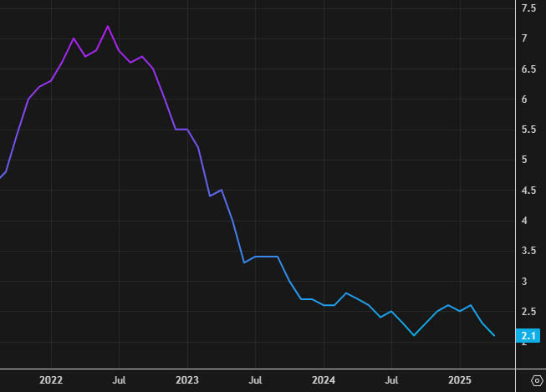Click the 3.5 value on price scale
This screenshot has height=392, width=546.
(528, 251)
